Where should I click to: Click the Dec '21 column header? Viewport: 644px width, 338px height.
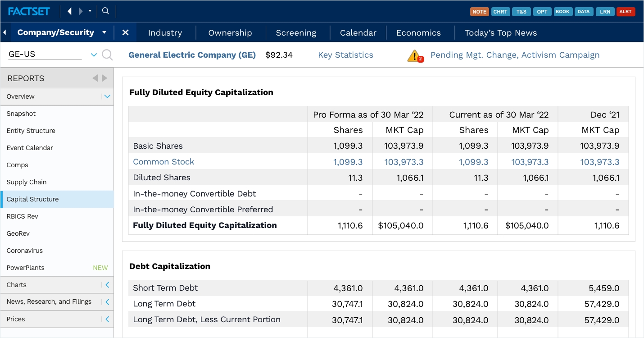coord(605,114)
